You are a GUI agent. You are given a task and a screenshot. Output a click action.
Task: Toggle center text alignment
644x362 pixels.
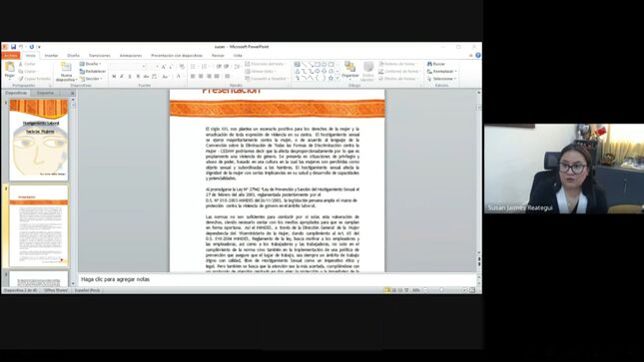(x=201, y=77)
